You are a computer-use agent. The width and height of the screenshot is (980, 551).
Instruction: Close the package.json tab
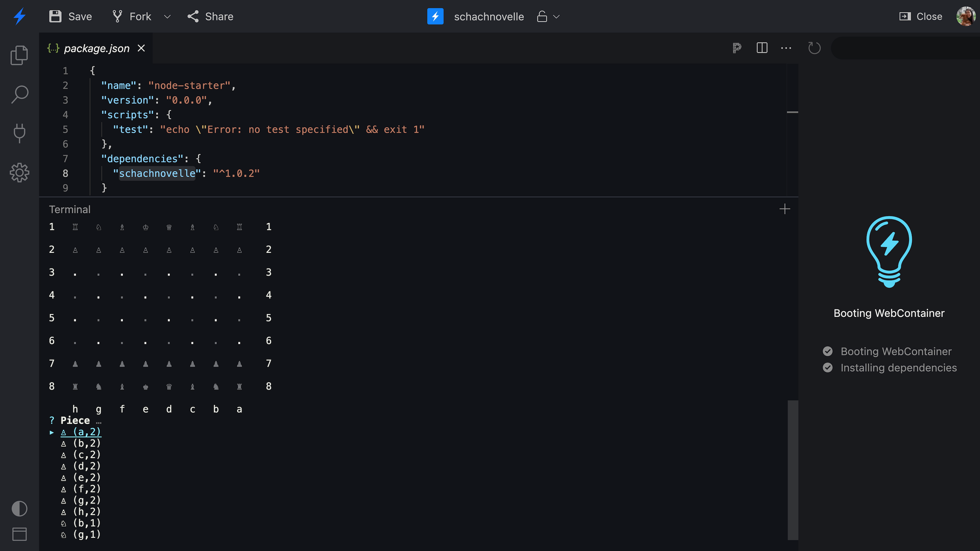pyautogui.click(x=141, y=48)
